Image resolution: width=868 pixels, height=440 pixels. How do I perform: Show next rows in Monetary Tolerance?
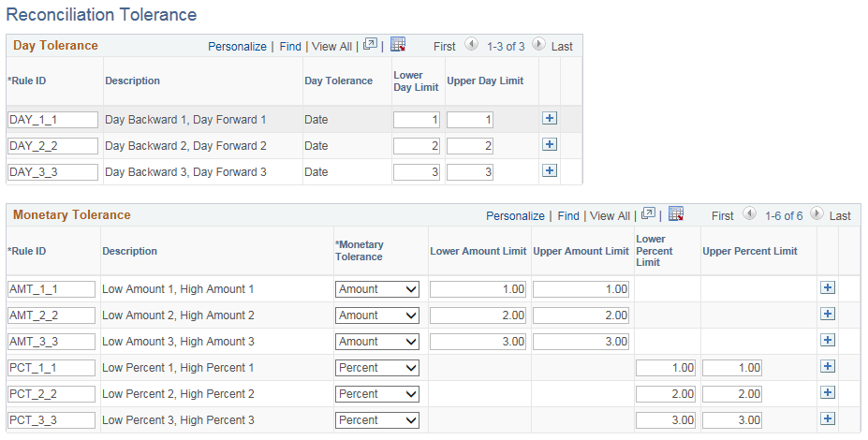pos(817,214)
